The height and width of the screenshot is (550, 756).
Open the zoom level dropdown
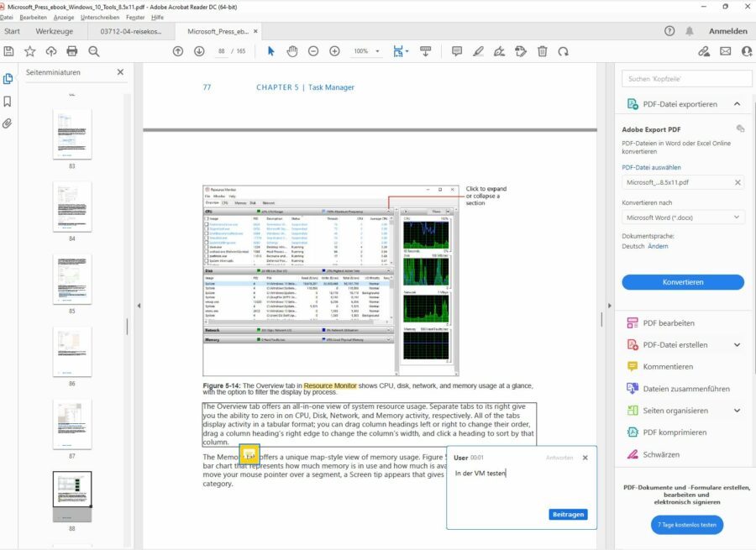376,50
